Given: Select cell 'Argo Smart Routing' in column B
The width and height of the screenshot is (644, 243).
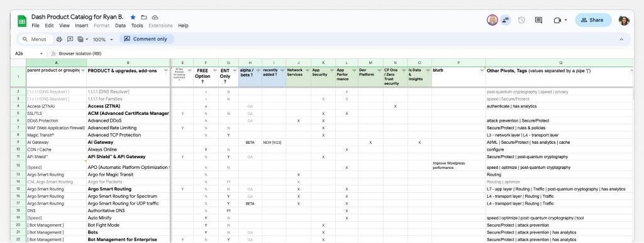Looking at the screenshot, I should pyautogui.click(x=128, y=189).
